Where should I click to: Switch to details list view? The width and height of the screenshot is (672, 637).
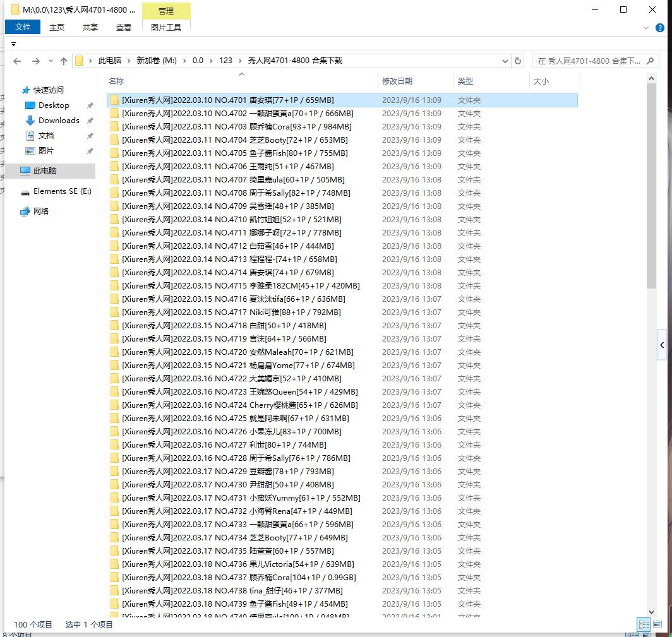pos(643,624)
